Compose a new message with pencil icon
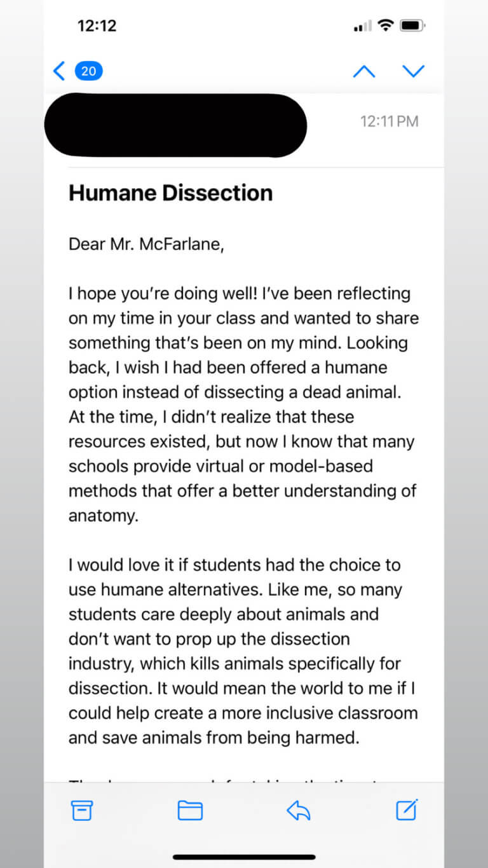This screenshot has height=868, width=488. [x=407, y=809]
